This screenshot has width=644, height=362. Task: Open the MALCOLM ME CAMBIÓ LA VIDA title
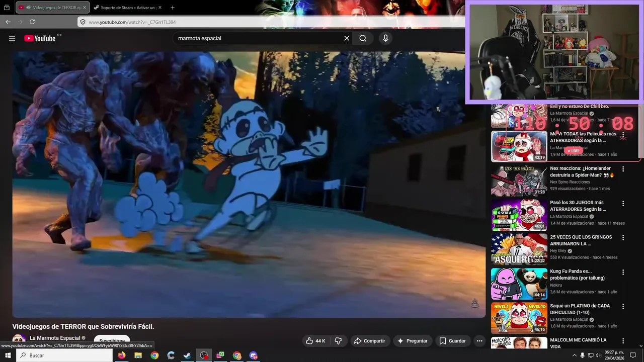coord(578,343)
